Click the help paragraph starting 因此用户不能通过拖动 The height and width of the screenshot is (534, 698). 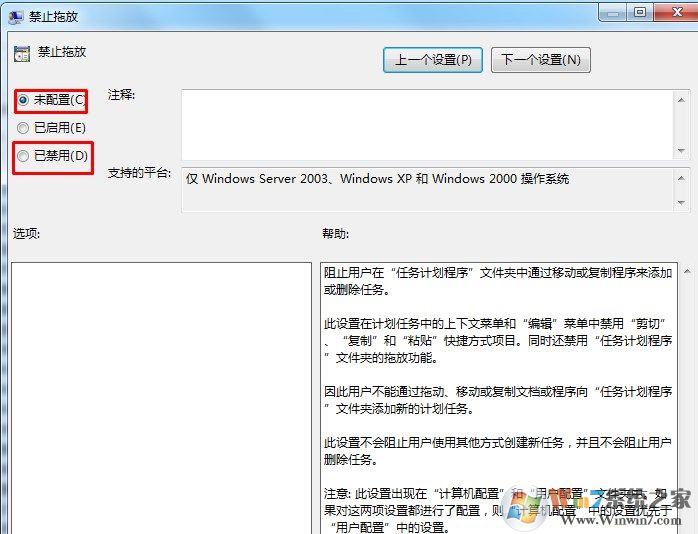click(x=498, y=400)
